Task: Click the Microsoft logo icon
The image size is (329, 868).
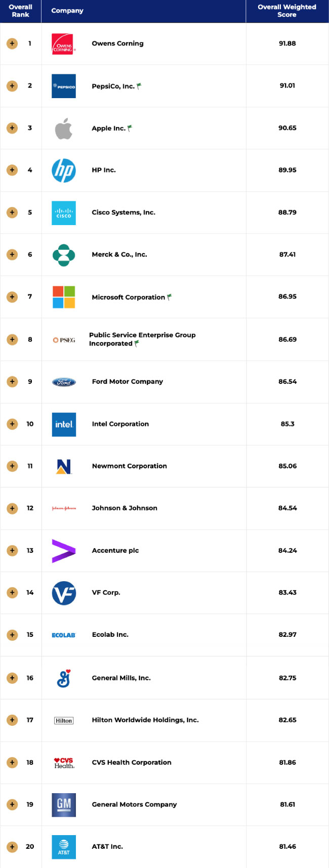Action: [x=64, y=297]
